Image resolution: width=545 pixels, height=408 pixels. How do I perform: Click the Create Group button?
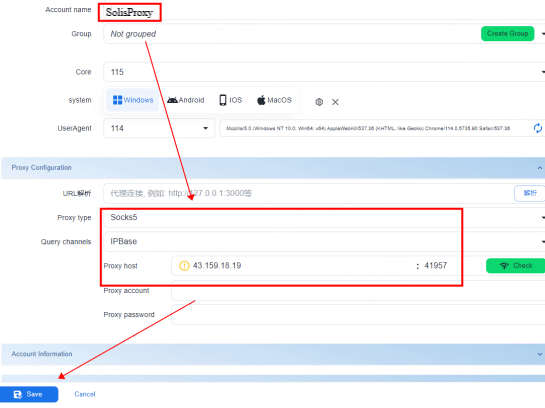(507, 34)
